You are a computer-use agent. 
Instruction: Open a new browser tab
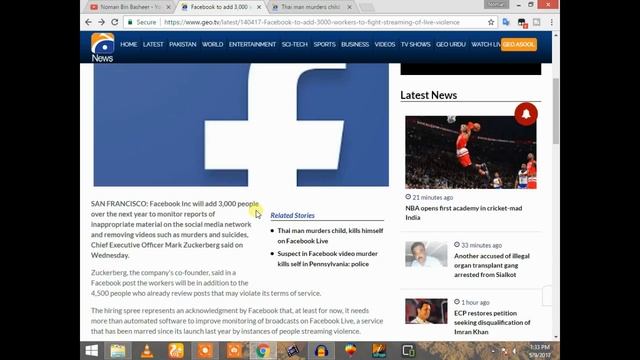click(367, 7)
